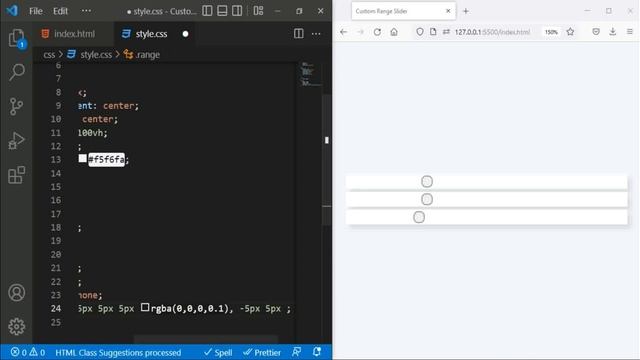Screen dimensions: 640x360
Task: Open the Extensions view
Action: pyautogui.click(x=16, y=175)
